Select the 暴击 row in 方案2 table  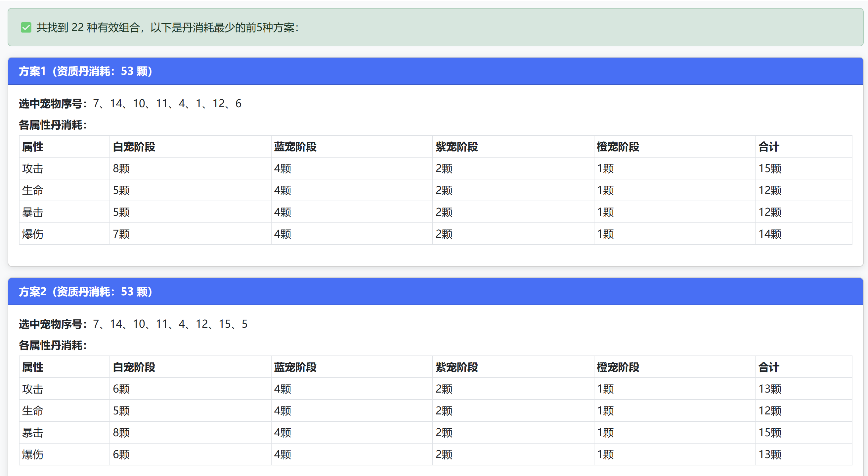pyautogui.click(x=33, y=433)
